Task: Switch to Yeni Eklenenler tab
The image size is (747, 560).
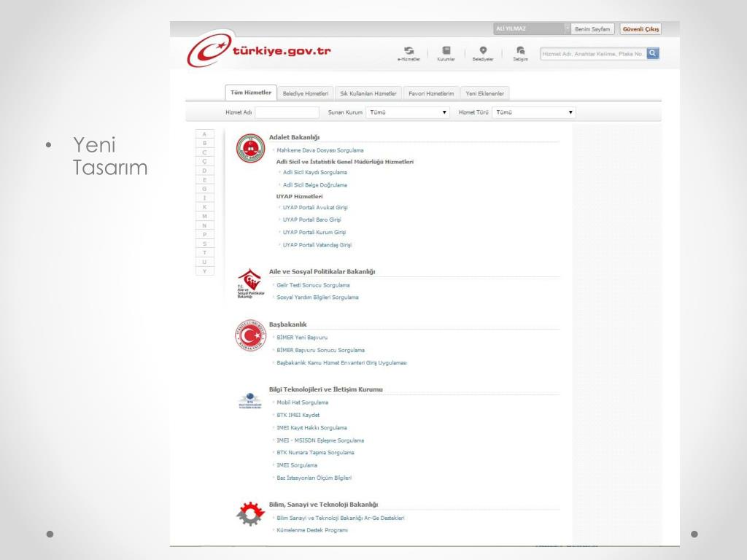Action: point(484,93)
